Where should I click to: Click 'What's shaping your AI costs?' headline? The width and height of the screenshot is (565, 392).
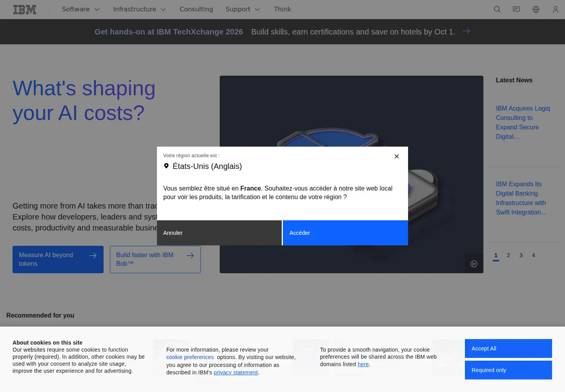pyautogui.click(x=84, y=101)
